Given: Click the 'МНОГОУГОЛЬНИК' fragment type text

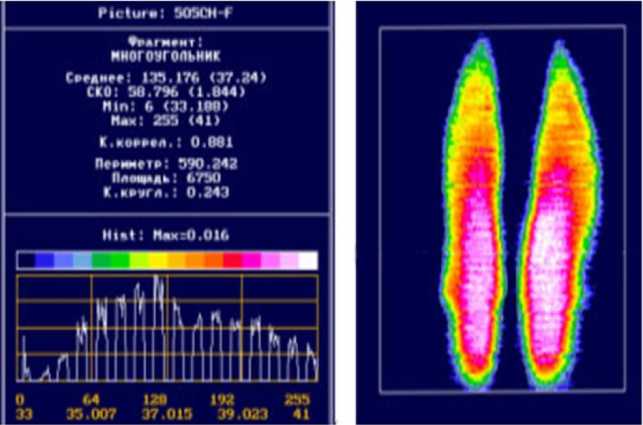Looking at the screenshot, I should tap(165, 56).
